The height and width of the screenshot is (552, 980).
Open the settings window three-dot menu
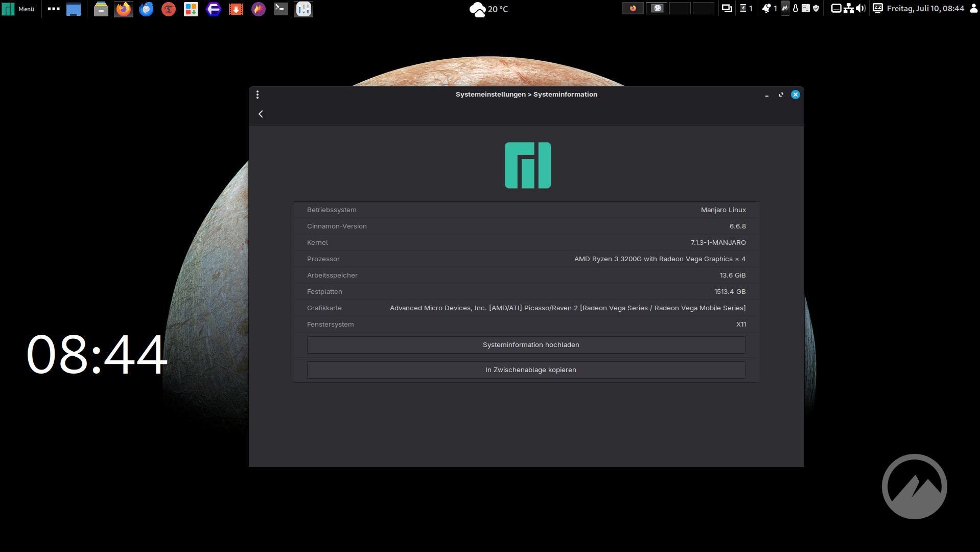tap(258, 95)
